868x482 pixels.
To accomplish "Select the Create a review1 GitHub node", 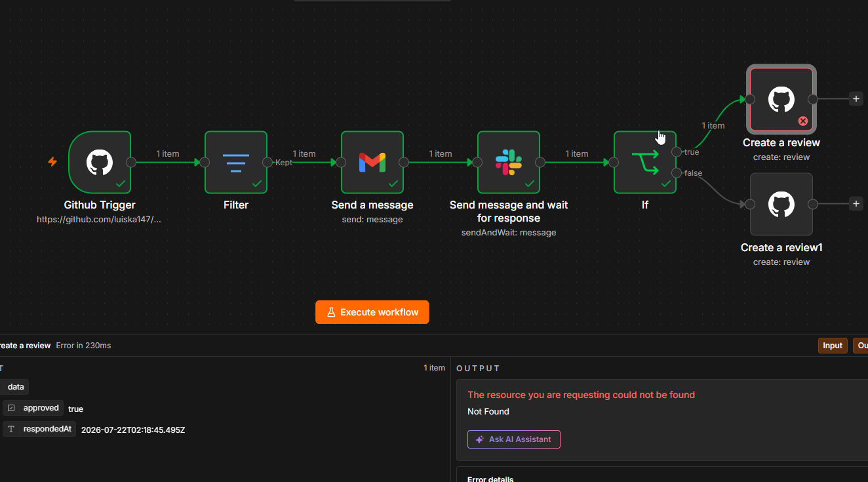I will tap(781, 204).
